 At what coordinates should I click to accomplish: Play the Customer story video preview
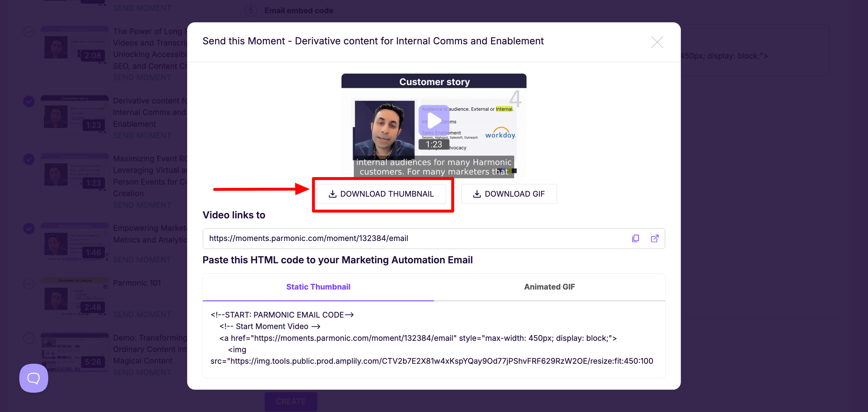click(x=434, y=120)
